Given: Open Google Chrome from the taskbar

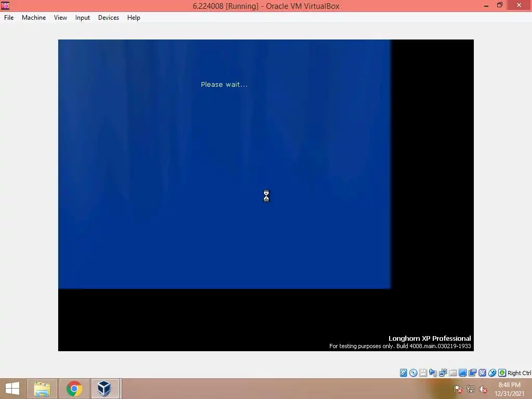Looking at the screenshot, I should [74, 389].
